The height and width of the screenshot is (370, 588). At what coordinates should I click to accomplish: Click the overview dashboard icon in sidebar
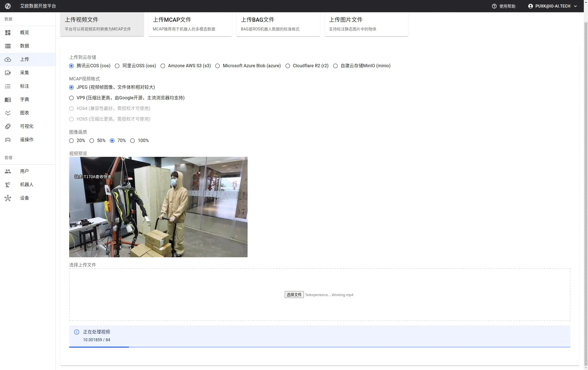point(8,33)
